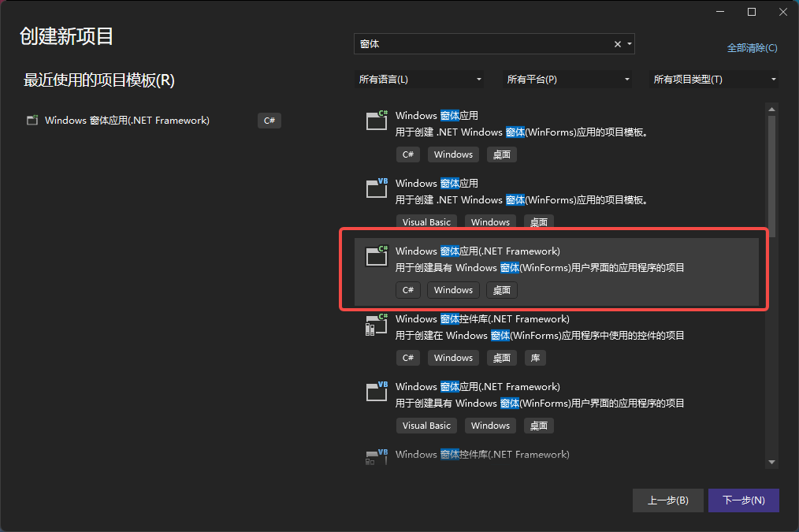Select recent template Windows 窗体应用(.NET Framework)
This screenshot has height=532, width=799.
pyautogui.click(x=127, y=121)
